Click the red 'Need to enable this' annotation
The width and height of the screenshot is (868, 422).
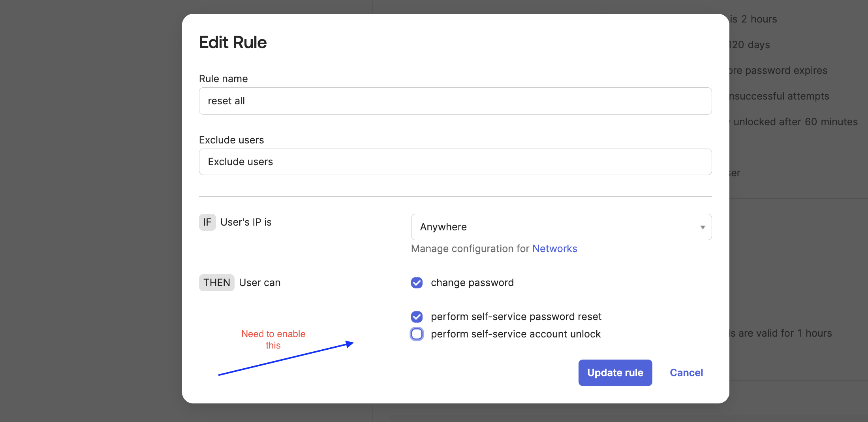tap(273, 339)
